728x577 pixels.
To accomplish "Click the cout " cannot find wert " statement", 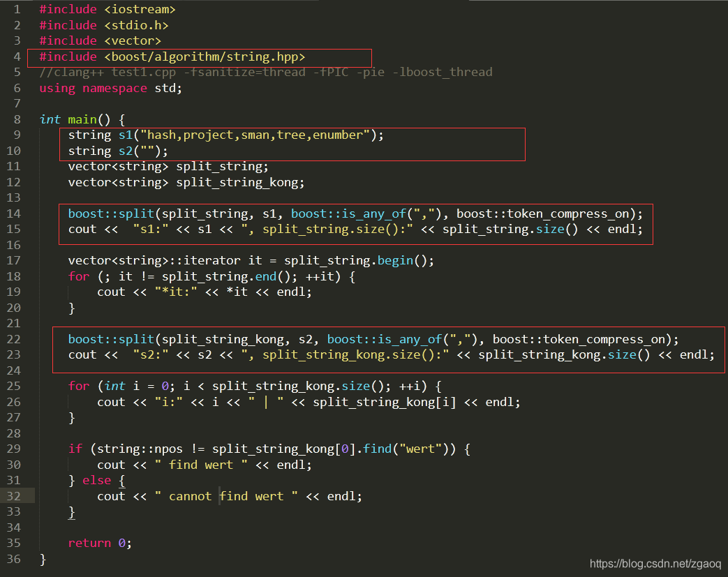I will pyautogui.click(x=230, y=496).
